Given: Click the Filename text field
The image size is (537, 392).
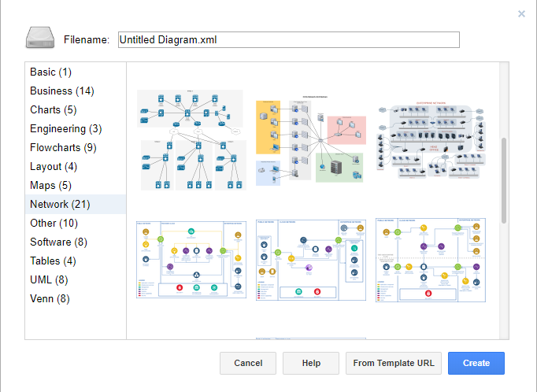Looking at the screenshot, I should [x=288, y=40].
